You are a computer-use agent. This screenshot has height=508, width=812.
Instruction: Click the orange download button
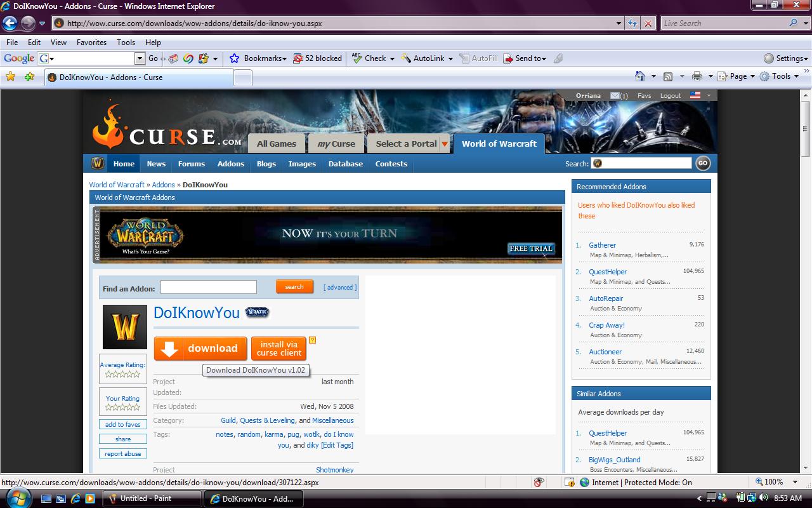(200, 349)
